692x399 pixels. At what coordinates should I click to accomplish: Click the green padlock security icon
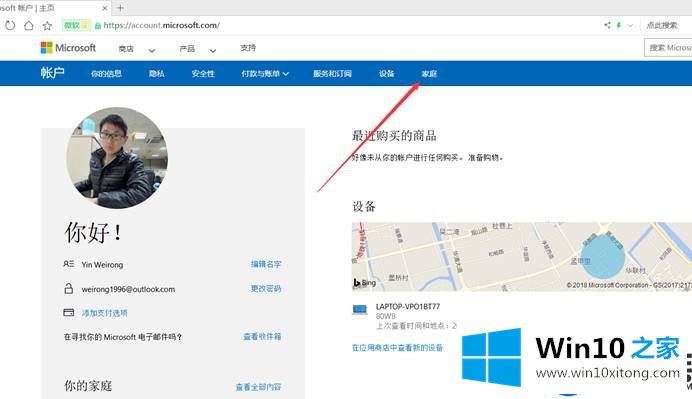[x=98, y=26]
